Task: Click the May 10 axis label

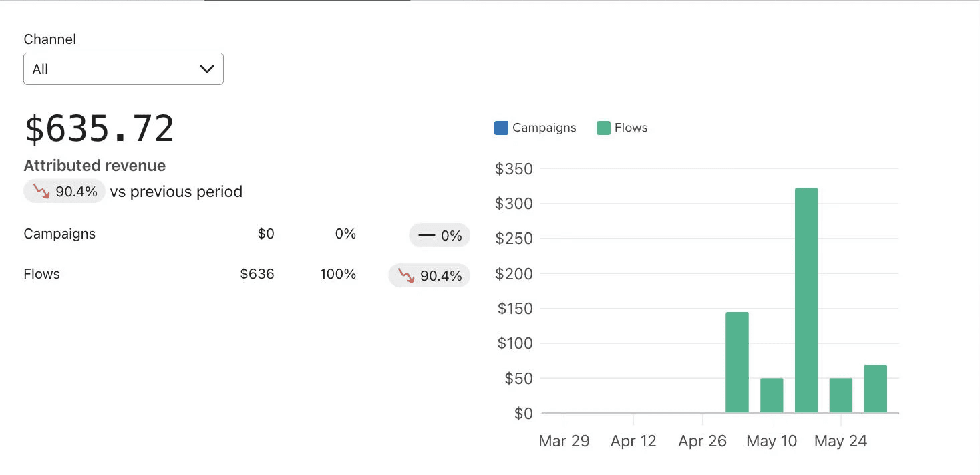Action: click(772, 441)
